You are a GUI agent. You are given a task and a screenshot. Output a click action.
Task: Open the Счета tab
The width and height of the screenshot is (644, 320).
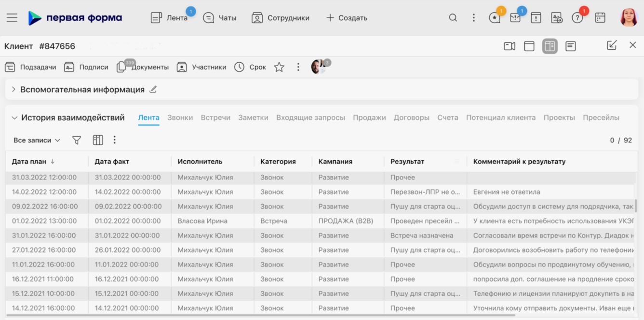point(448,118)
